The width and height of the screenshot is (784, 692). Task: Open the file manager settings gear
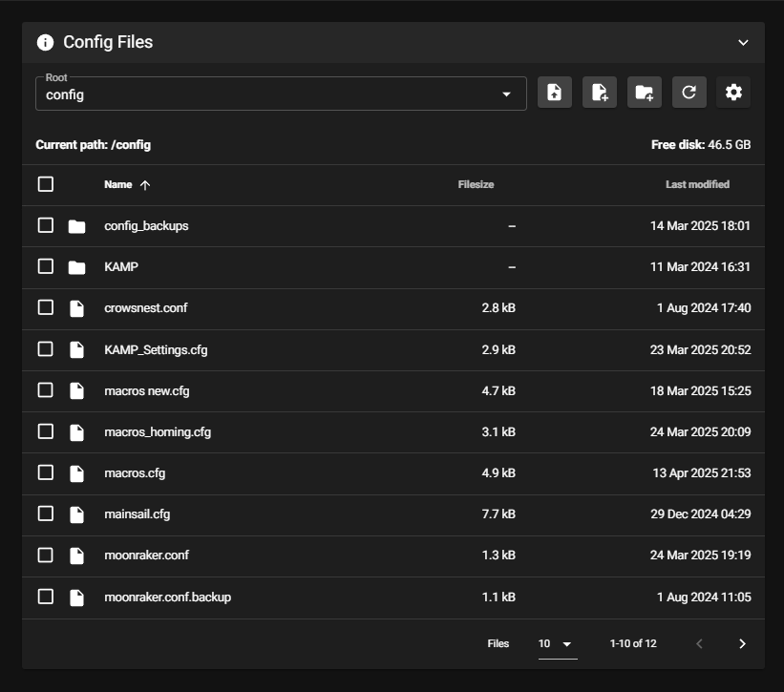tap(733, 93)
